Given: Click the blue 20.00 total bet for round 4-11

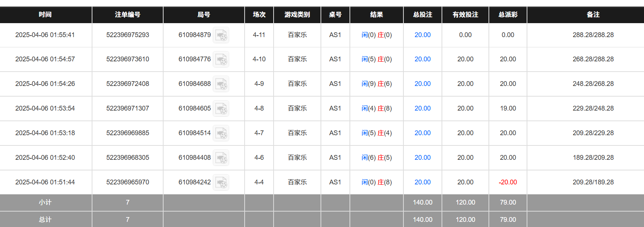Looking at the screenshot, I should 422,35.
